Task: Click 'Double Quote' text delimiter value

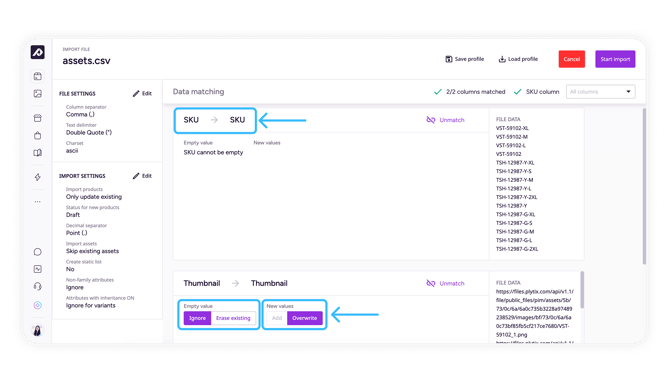Action: click(x=89, y=132)
